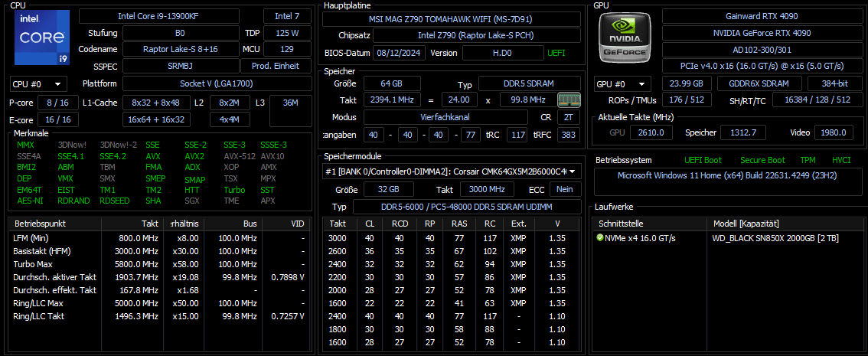
Task: Click the AVX-512 feature flag
Action: coord(240,156)
